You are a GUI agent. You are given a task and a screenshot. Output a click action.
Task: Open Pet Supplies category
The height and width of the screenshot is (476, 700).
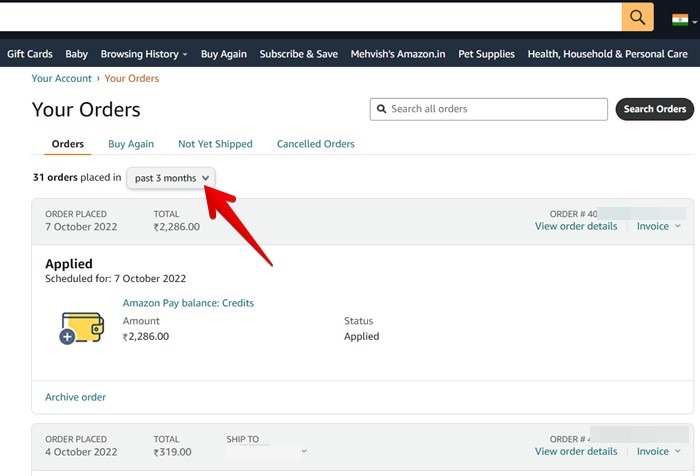486,54
